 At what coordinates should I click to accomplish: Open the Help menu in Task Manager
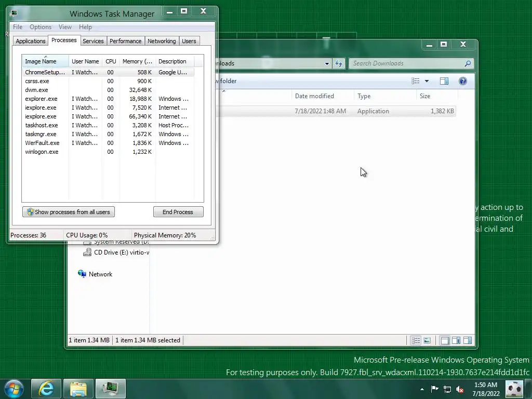coord(85,27)
